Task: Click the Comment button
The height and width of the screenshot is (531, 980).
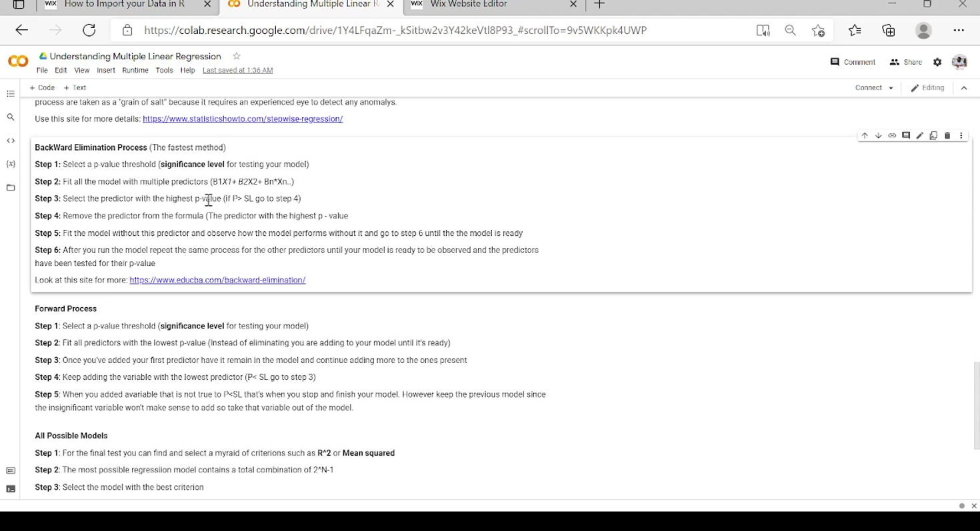Action: click(x=853, y=62)
